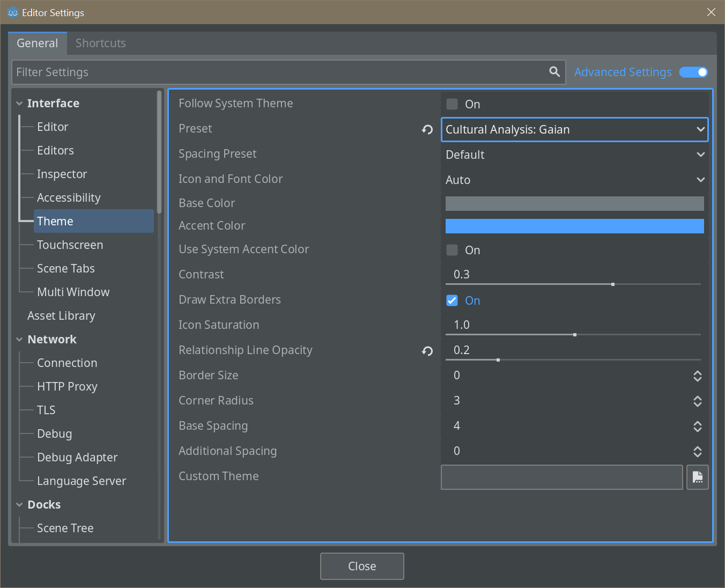
Task: Select the Multi Window category
Action: click(73, 292)
